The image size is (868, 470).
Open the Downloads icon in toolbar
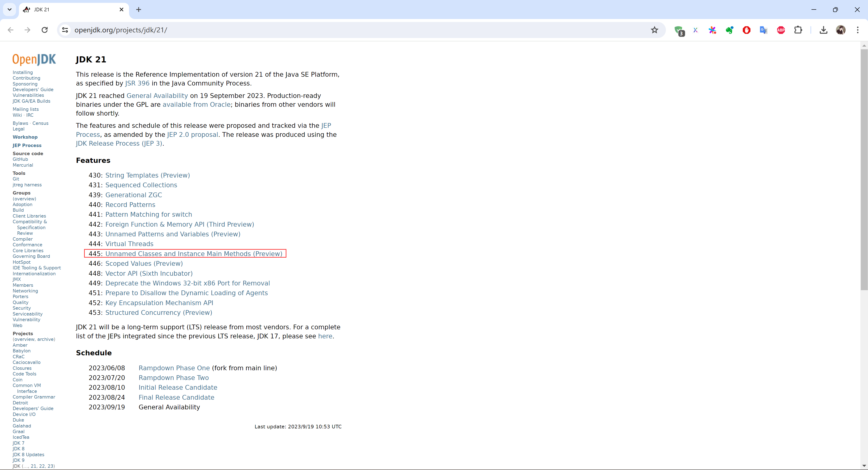(823, 30)
